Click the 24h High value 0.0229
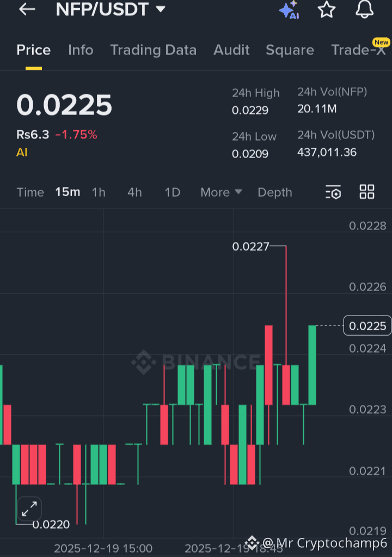This screenshot has width=392, height=557. [x=250, y=110]
